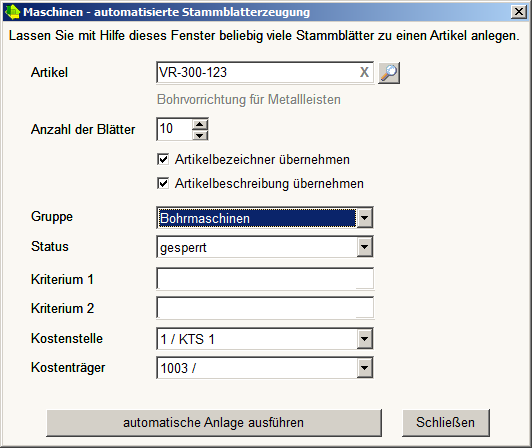Click the Schließen button
Image resolution: width=532 pixels, height=448 pixels.
[445, 423]
